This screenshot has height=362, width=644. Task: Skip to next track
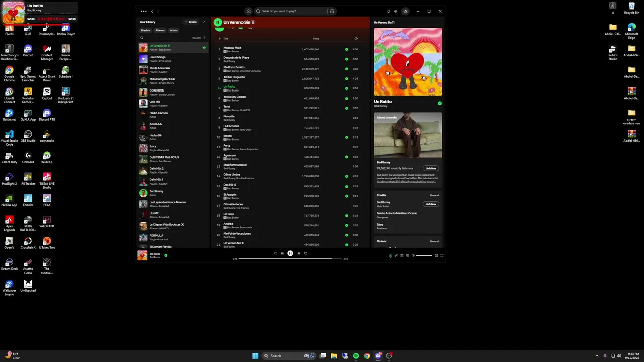[299, 253]
